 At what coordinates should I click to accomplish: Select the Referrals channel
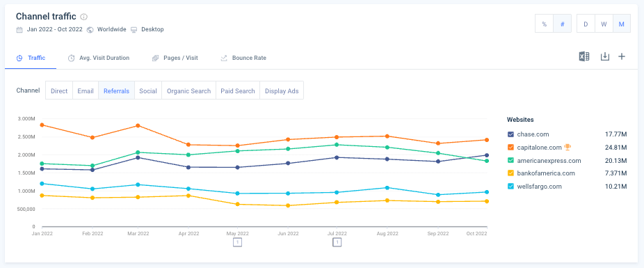click(116, 90)
